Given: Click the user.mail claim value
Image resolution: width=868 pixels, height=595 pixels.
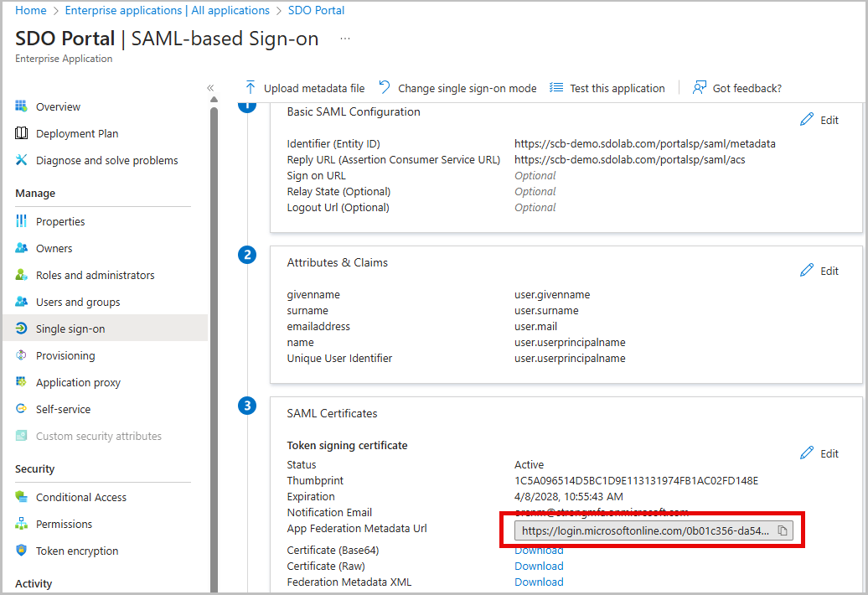Looking at the screenshot, I should (535, 326).
